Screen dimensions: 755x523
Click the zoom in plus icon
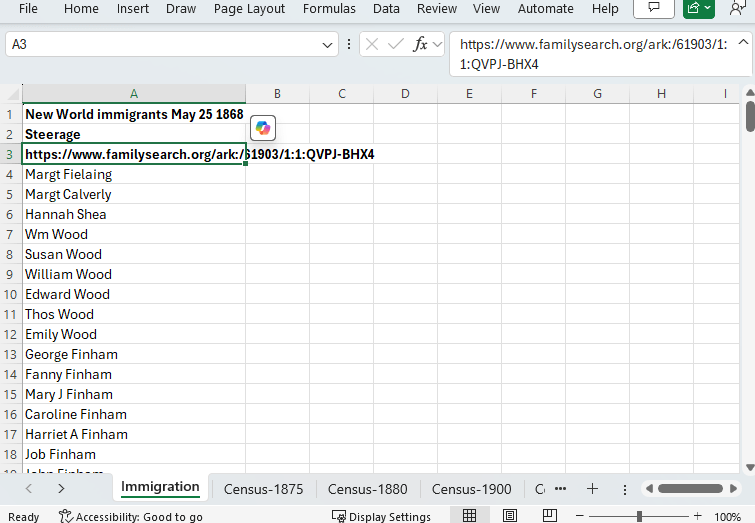699,516
